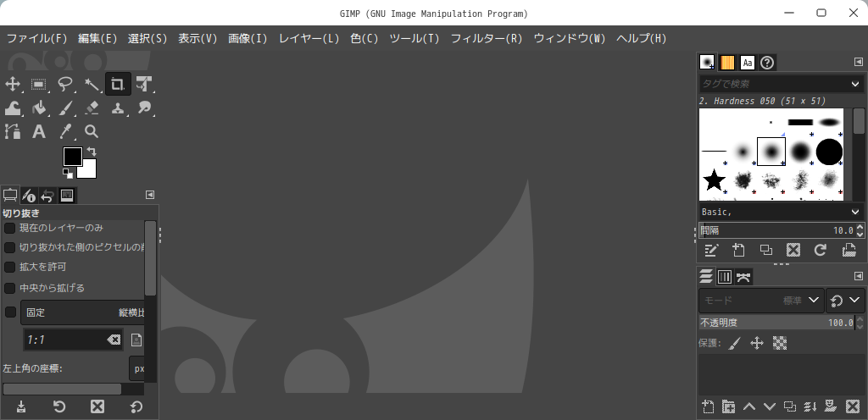Switch to the Brushes tab

pyautogui.click(x=707, y=62)
